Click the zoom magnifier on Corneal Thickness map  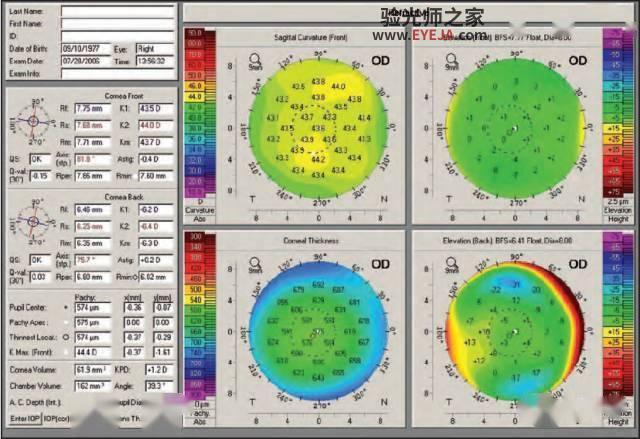click(255, 265)
